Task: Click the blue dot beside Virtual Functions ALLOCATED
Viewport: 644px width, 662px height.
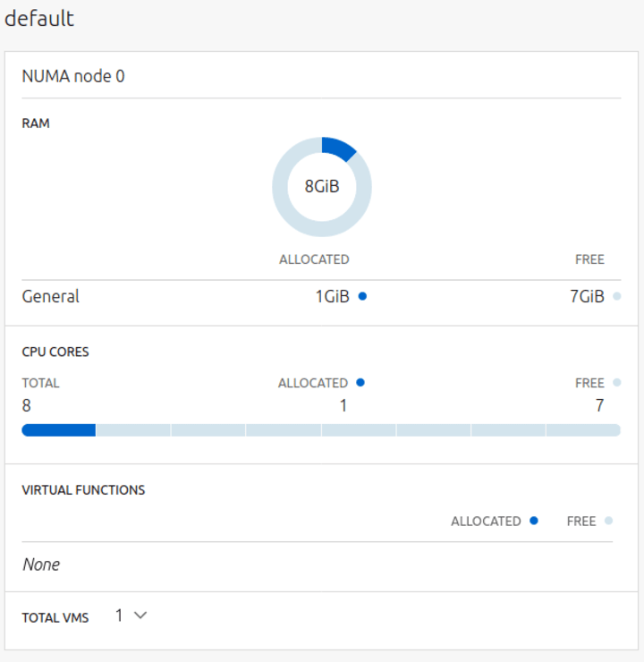Action: click(x=534, y=521)
